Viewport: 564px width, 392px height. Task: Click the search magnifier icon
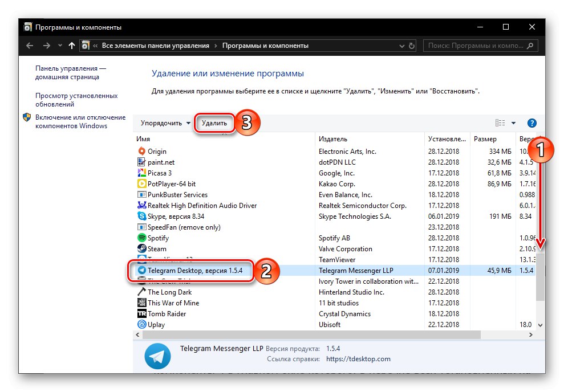pos(530,46)
